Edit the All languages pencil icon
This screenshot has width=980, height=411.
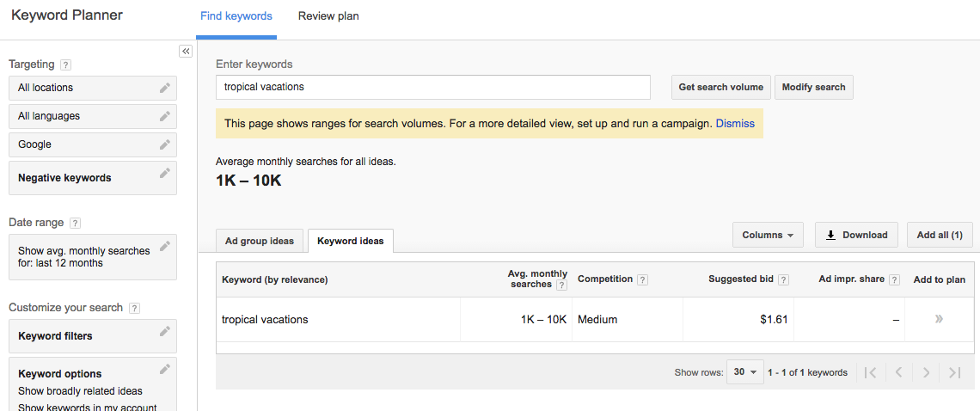pyautogui.click(x=164, y=116)
